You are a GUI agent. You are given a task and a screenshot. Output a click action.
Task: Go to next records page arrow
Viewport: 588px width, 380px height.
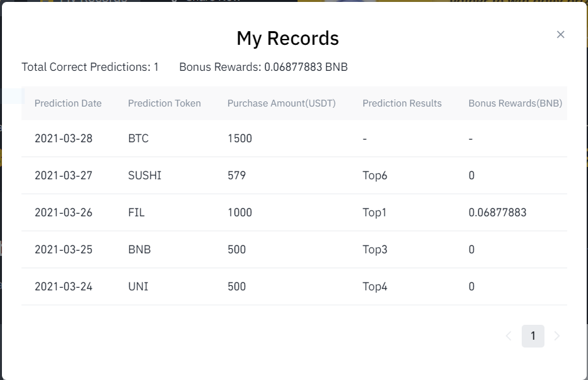pyautogui.click(x=557, y=336)
